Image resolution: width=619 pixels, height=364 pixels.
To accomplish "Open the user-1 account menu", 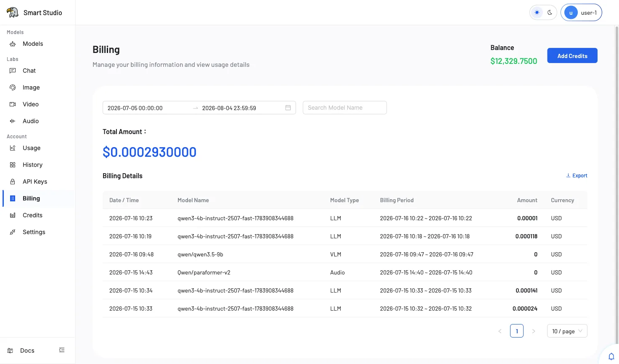I will click(x=581, y=13).
